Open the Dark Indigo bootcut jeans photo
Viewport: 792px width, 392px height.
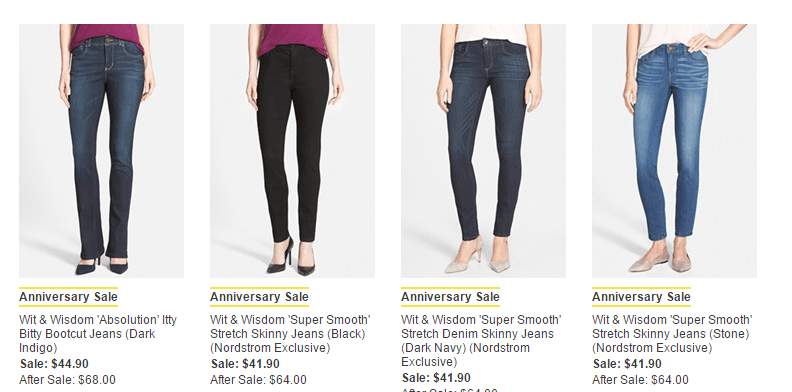point(102,151)
